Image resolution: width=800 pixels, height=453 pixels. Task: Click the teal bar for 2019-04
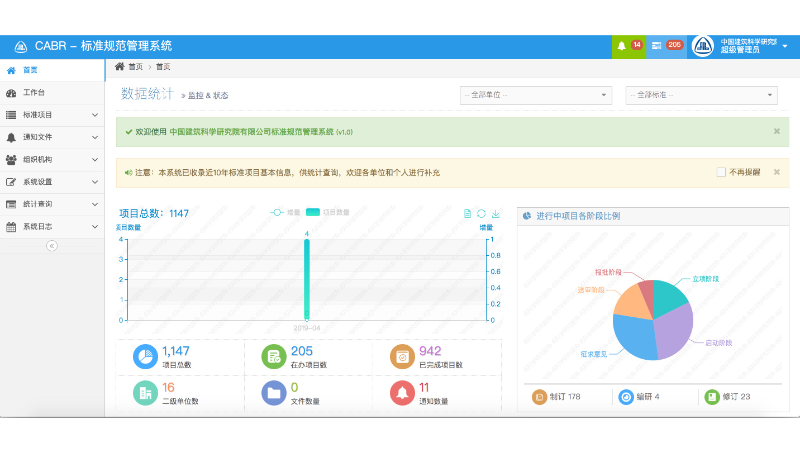point(307,280)
